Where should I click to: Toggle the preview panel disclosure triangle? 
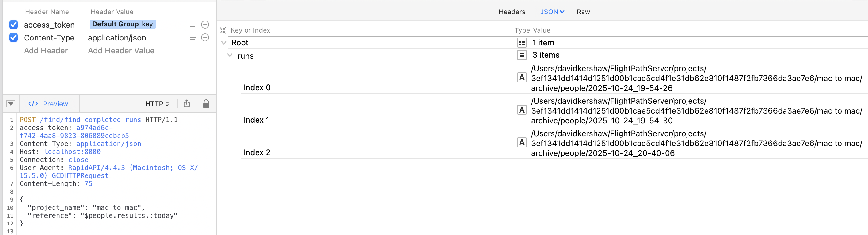pos(11,104)
